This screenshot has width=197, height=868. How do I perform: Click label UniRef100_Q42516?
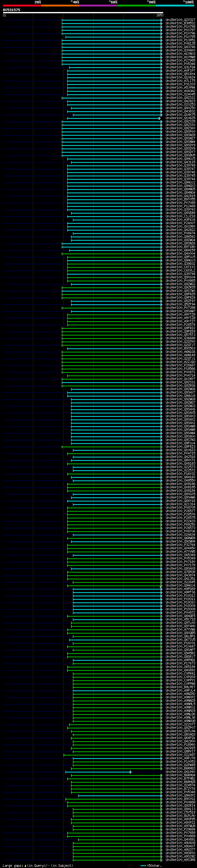(x=180, y=457)
